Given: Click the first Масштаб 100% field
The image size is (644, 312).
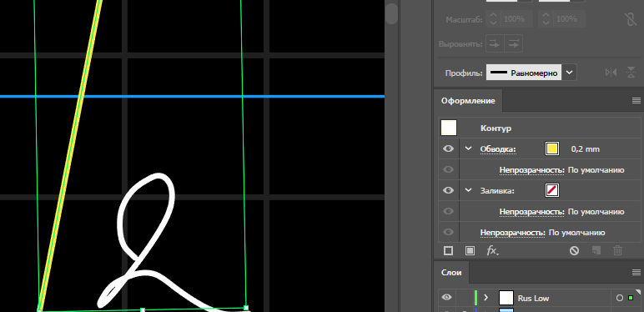Looking at the screenshot, I should pyautogui.click(x=516, y=19).
